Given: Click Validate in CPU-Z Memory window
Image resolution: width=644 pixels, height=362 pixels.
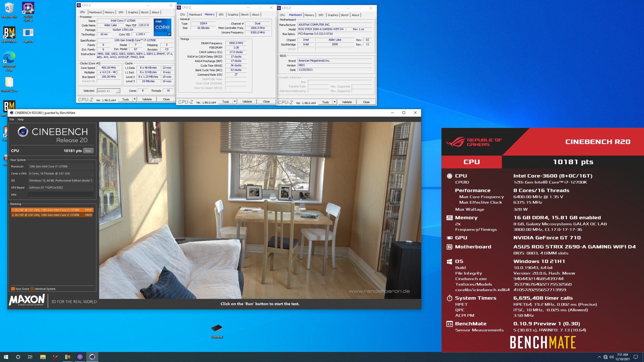Looking at the screenshot, I should click(x=247, y=102).
